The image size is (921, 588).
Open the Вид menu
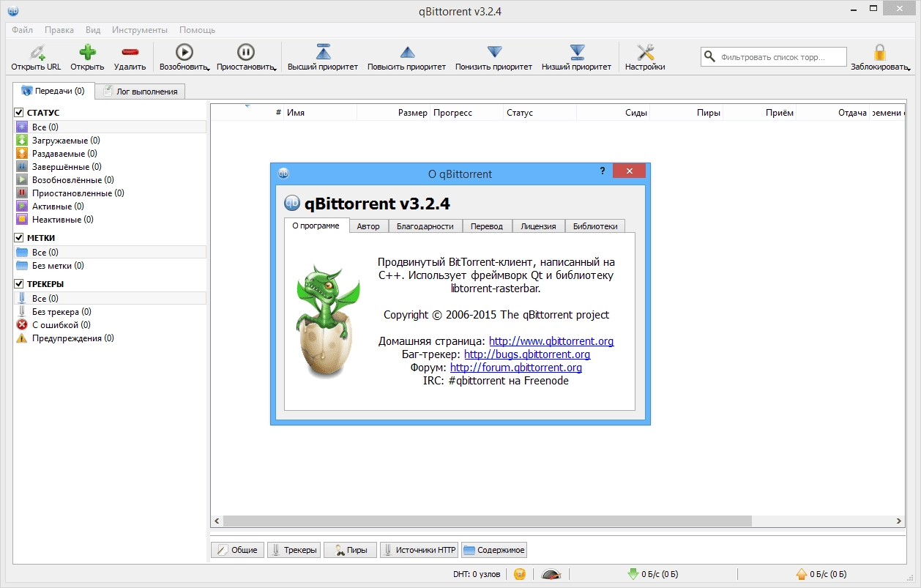(93, 30)
